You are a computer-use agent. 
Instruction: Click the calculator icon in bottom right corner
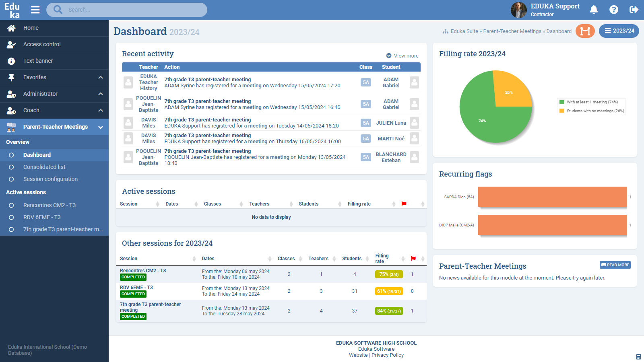638,356
